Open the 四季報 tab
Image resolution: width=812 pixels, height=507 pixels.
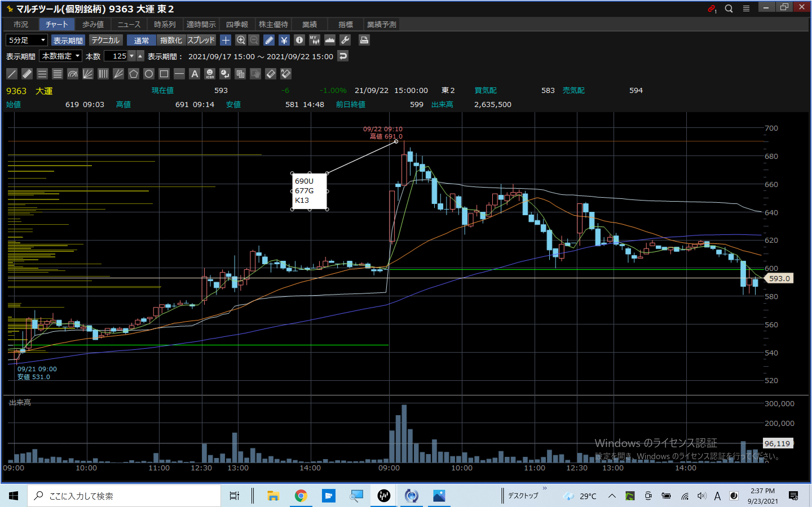[x=237, y=25]
